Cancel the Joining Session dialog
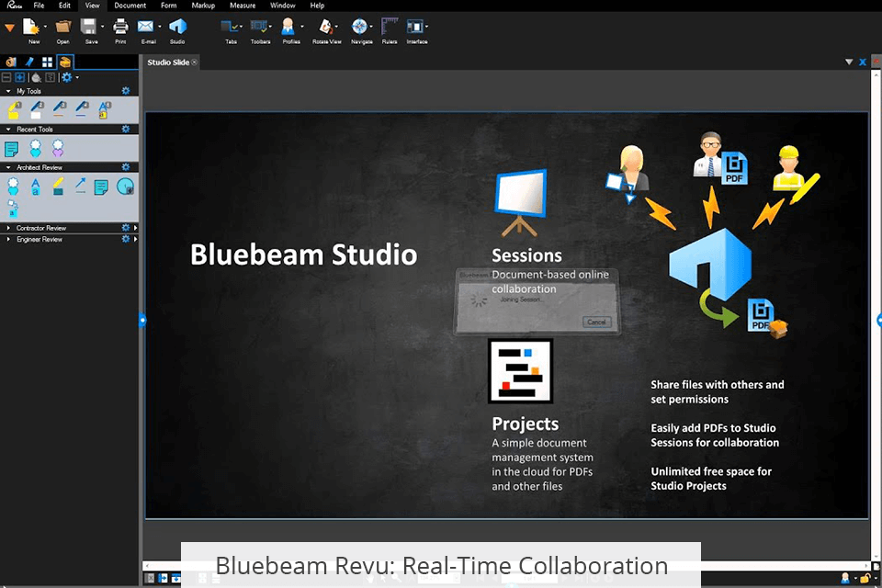 (x=596, y=322)
